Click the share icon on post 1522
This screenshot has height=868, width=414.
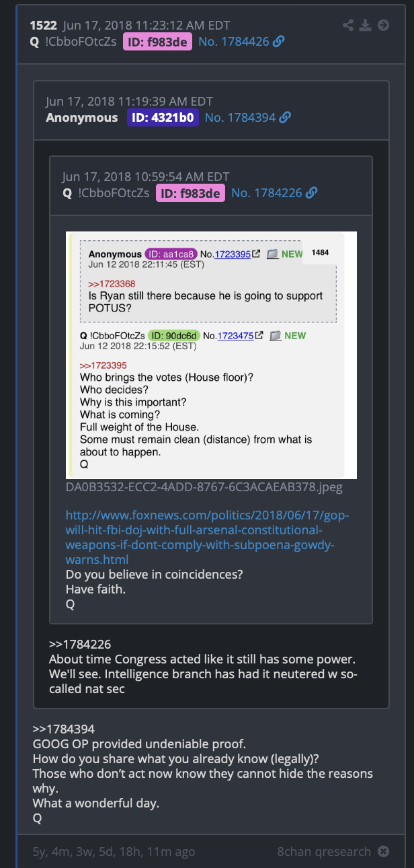tap(348, 26)
